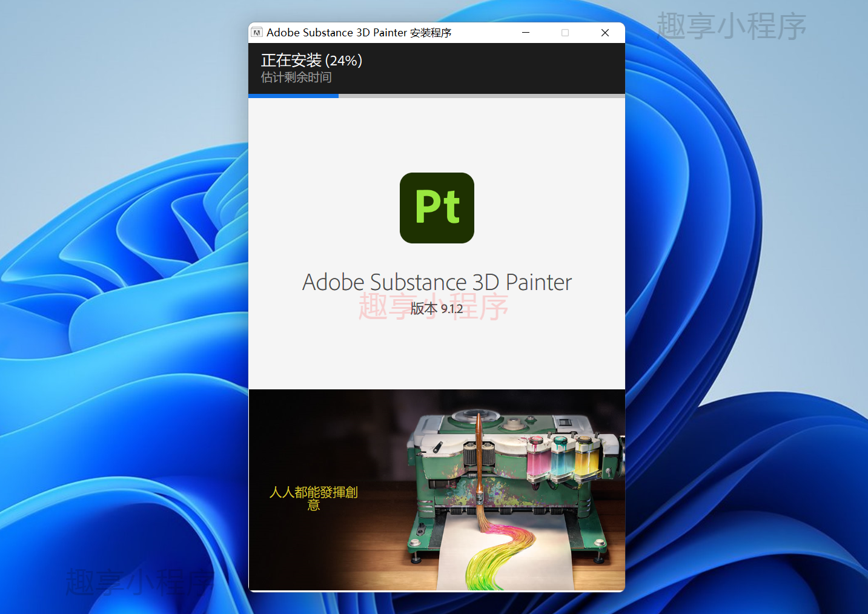Image resolution: width=868 pixels, height=614 pixels.
Task: Click the 'Adobe Substance 3D Painter' product name
Action: tap(437, 282)
